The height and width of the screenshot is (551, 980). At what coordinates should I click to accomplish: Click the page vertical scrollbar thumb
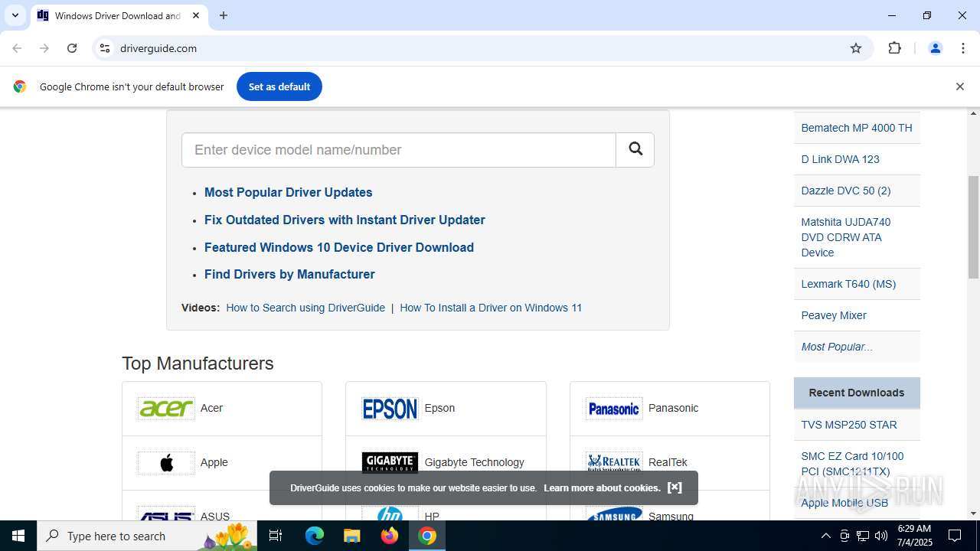[x=974, y=227]
